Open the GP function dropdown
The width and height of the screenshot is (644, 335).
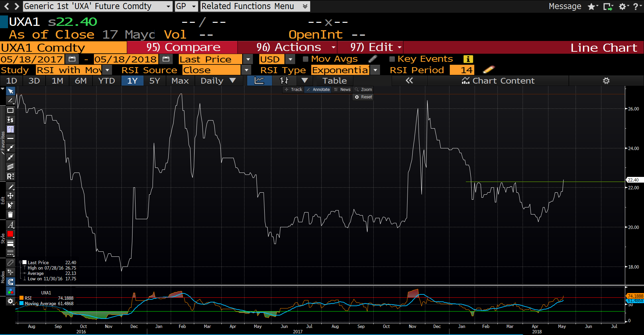(194, 6)
